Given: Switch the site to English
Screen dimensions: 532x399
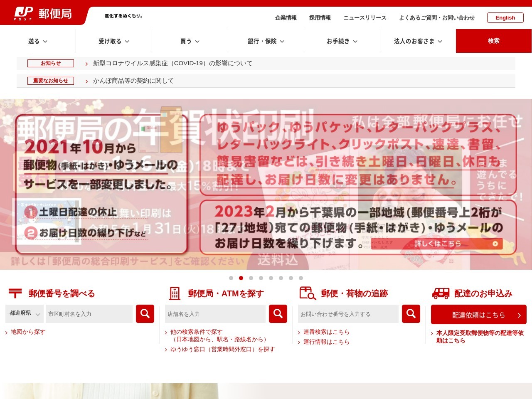Looking at the screenshot, I should [x=505, y=17].
